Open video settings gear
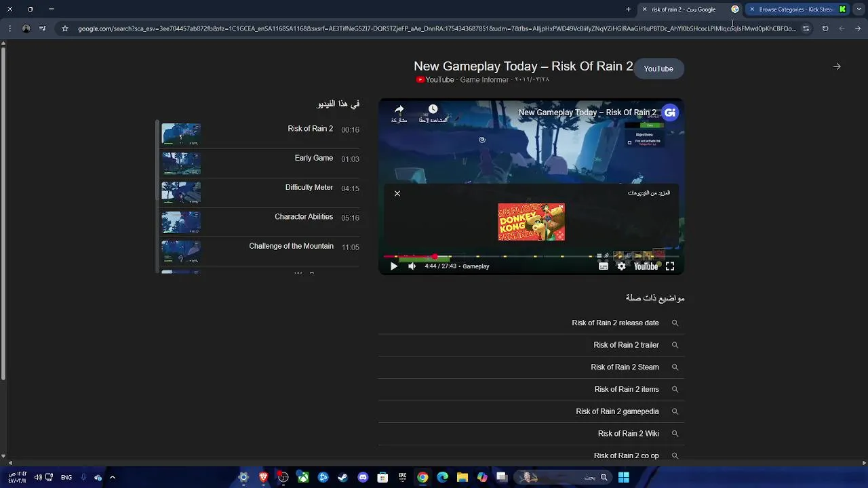This screenshot has height=488, width=868. (621, 266)
